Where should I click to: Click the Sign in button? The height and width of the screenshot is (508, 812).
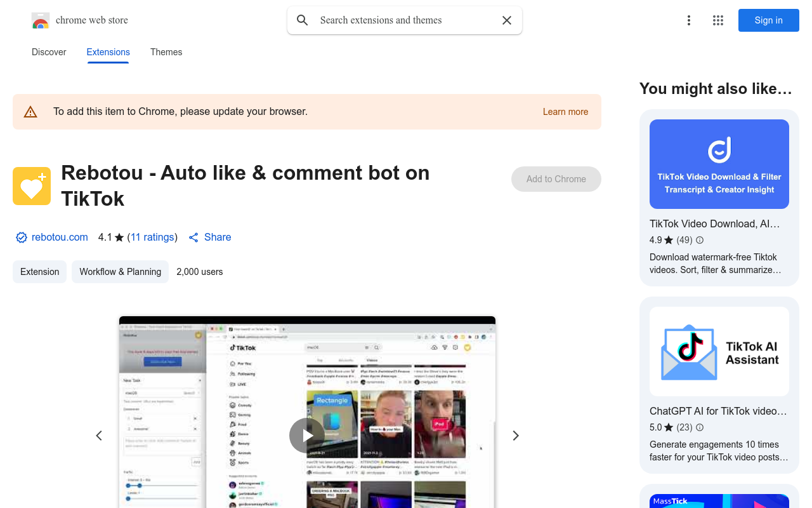pos(769,20)
